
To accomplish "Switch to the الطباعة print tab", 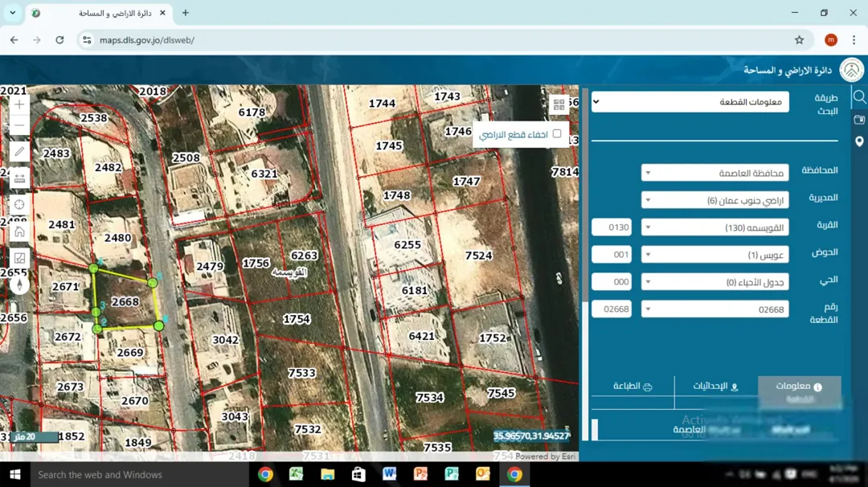I will click(x=633, y=387).
